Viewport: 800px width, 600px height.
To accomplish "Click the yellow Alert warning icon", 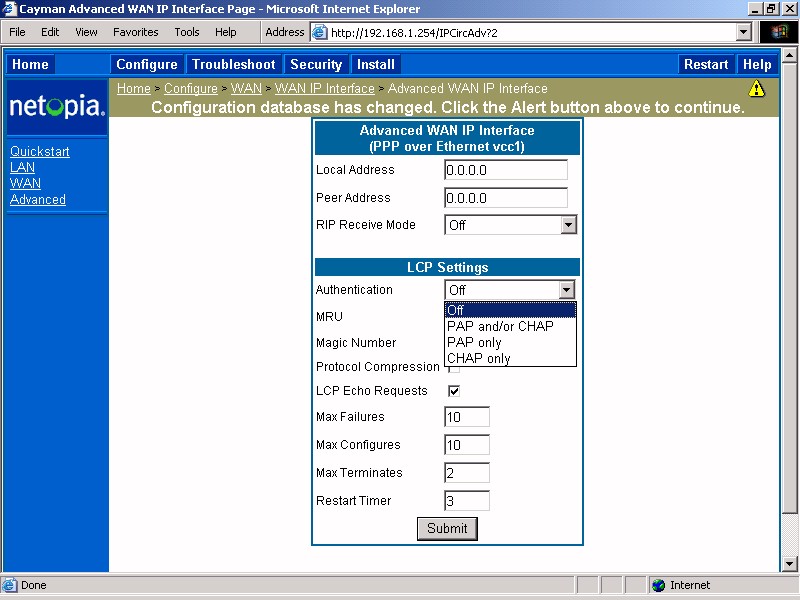I will pos(756,88).
